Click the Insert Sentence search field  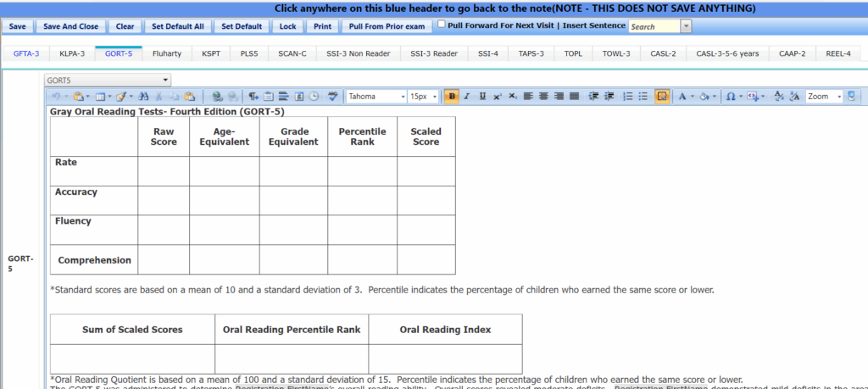coord(654,26)
